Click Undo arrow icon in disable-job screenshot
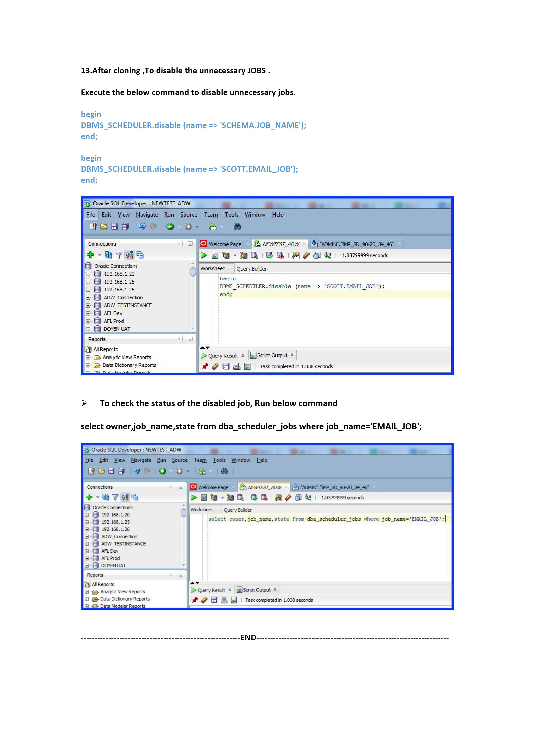This screenshot has width=535, height=756. point(142,226)
